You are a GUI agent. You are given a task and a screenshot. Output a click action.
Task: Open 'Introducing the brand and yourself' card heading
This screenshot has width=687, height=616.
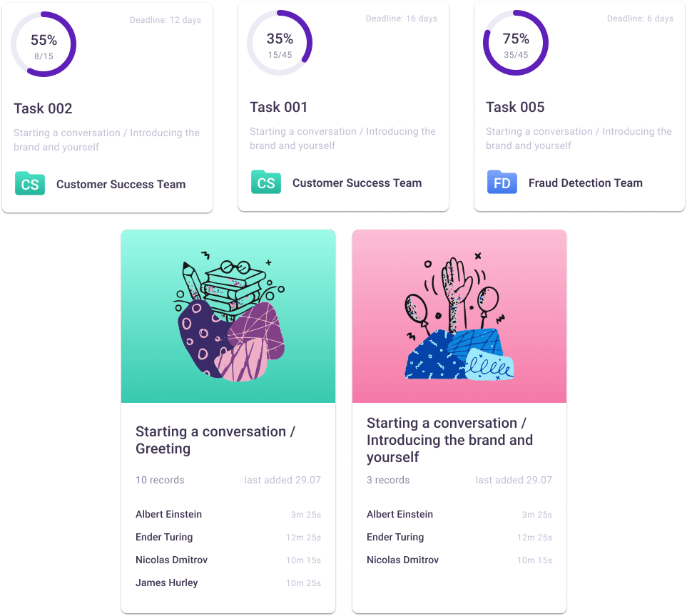(449, 440)
